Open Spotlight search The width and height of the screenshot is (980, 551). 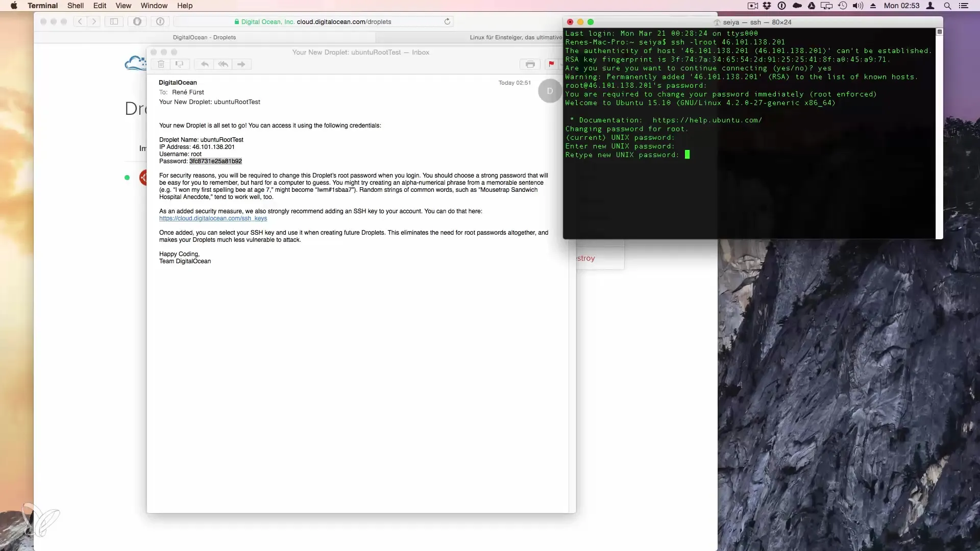947,6
